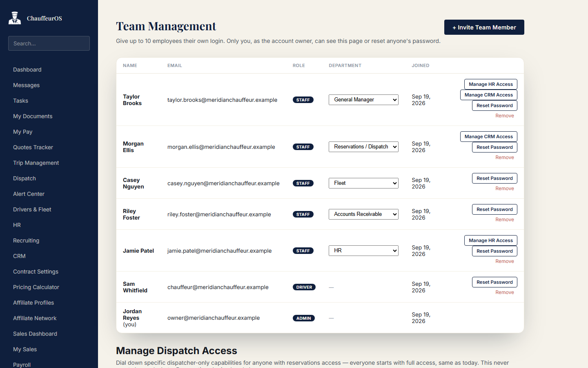The height and width of the screenshot is (368, 588).
Task: Click Invite Team Member button
Action: tap(484, 27)
